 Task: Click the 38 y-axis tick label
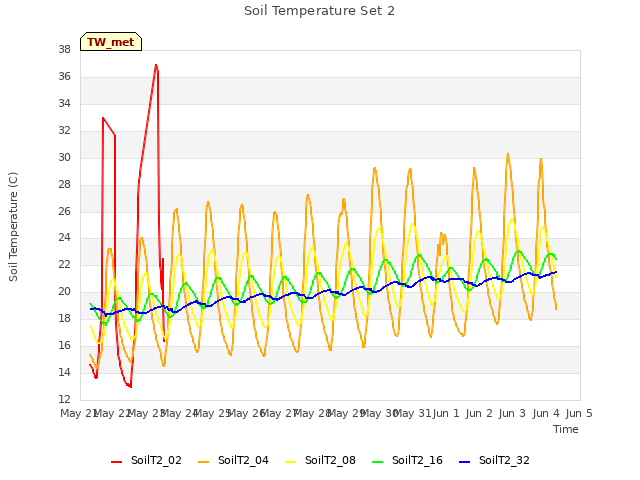(64, 50)
